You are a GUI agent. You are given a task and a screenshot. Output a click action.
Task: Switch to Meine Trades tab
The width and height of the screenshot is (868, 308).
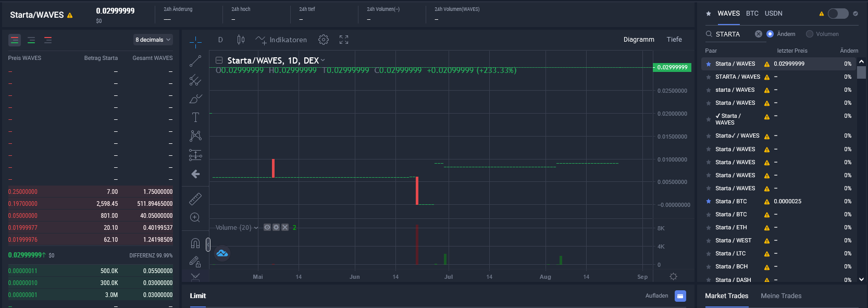pos(781,296)
